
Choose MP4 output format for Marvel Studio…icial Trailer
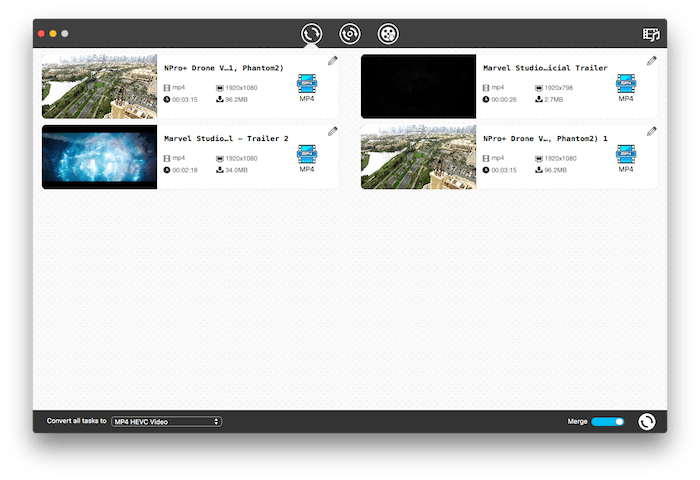pyautogui.click(x=626, y=88)
